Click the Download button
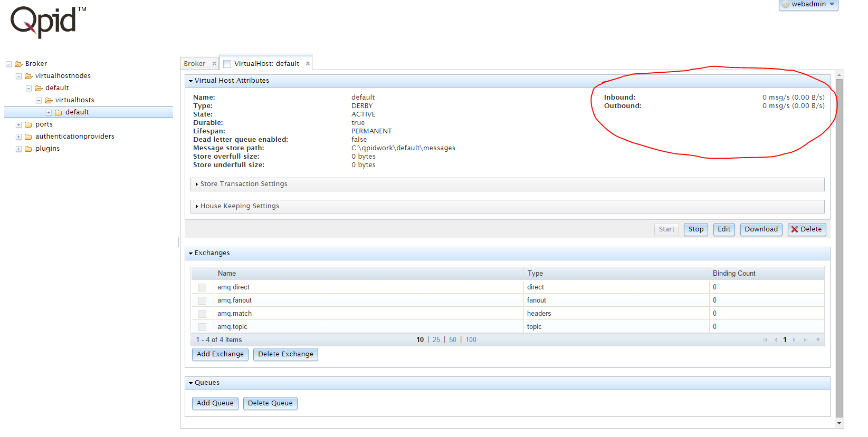868x437 pixels. click(x=761, y=229)
